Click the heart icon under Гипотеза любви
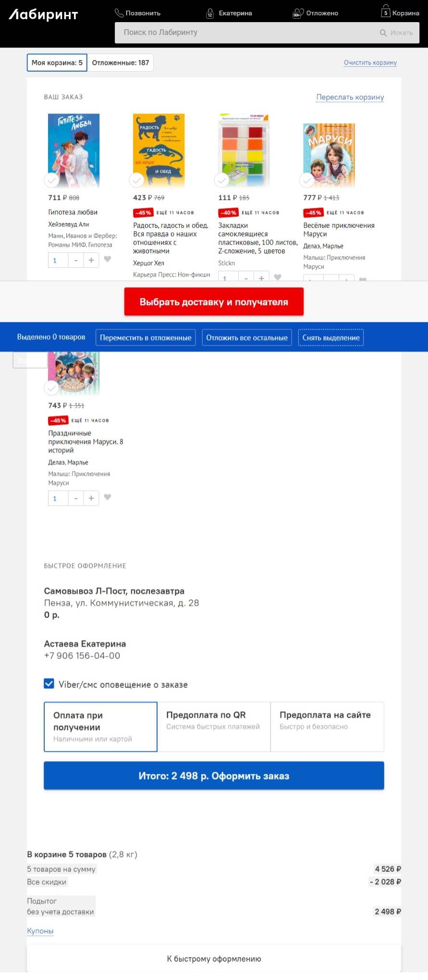428x980 pixels. [x=108, y=260]
